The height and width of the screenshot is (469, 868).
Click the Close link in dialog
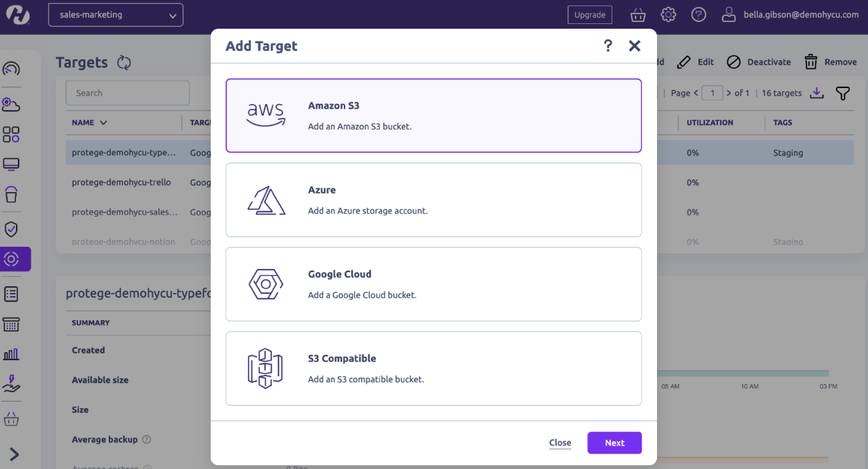(560, 443)
